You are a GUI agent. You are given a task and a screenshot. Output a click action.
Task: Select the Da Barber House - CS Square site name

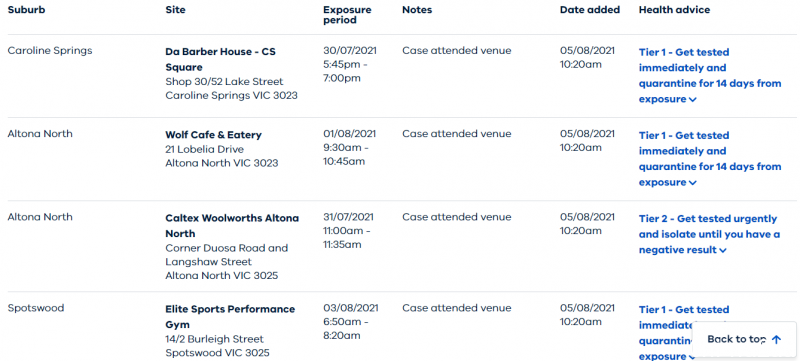coord(220,59)
